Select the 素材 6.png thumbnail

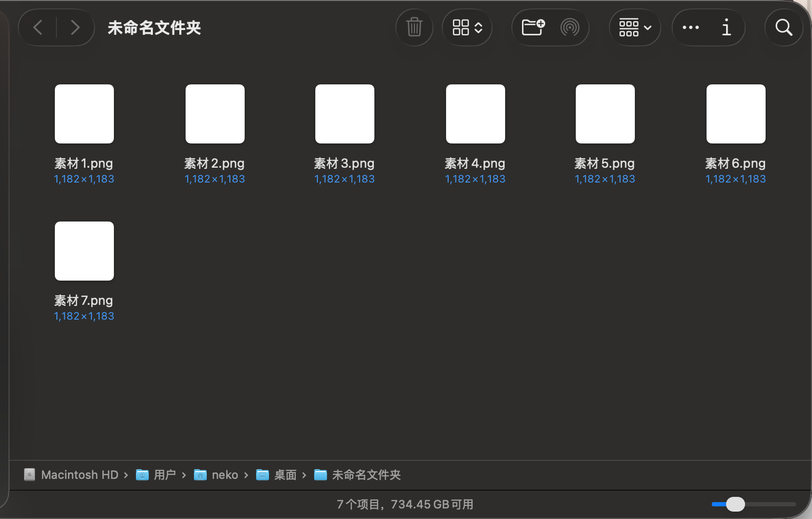pyautogui.click(x=736, y=114)
